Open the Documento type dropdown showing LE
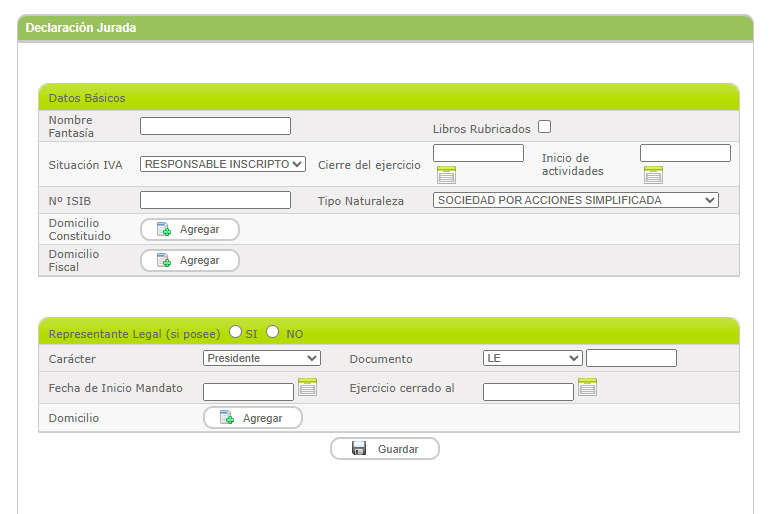This screenshot has width=776, height=514. [532, 358]
